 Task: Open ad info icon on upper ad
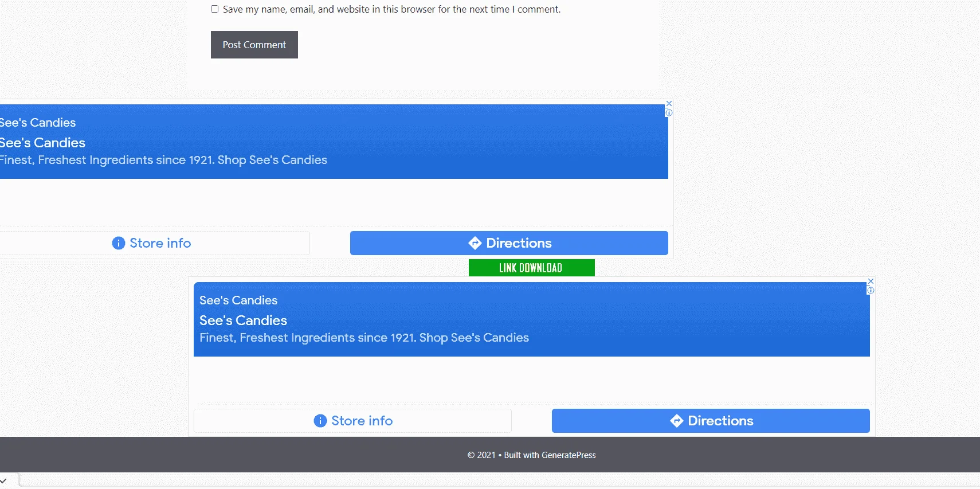669,113
